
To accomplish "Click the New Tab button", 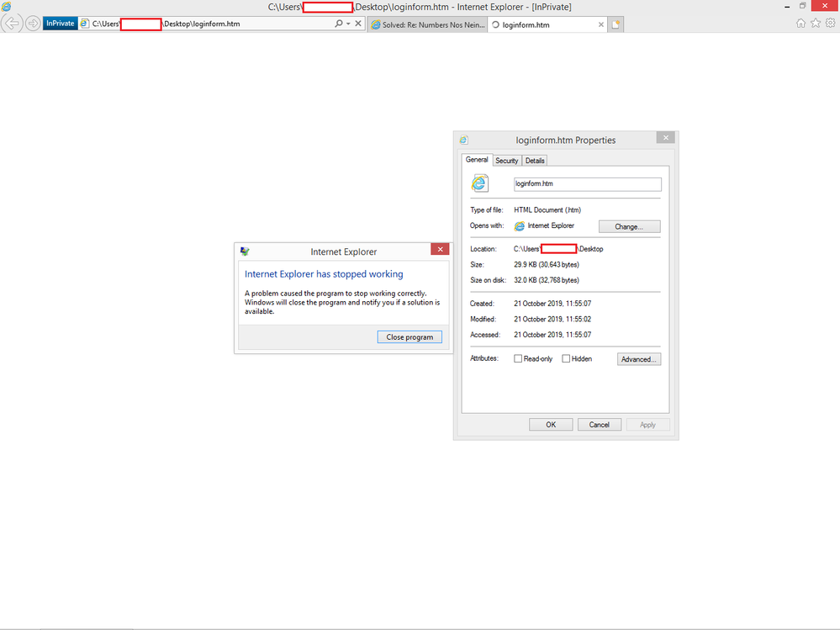I will click(615, 24).
